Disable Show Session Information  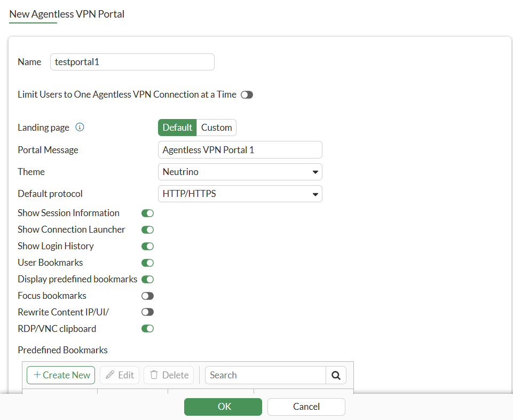(147, 213)
